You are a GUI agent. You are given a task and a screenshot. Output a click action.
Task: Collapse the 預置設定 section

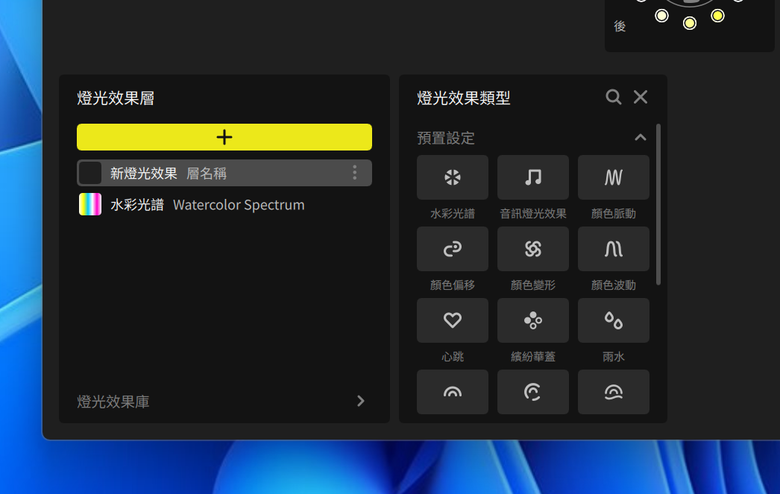coord(640,138)
